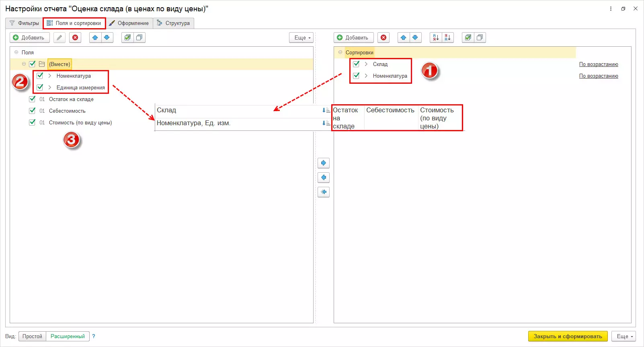644x347 pixels.
Task: Select the Поля root label
Action: [x=28, y=52]
